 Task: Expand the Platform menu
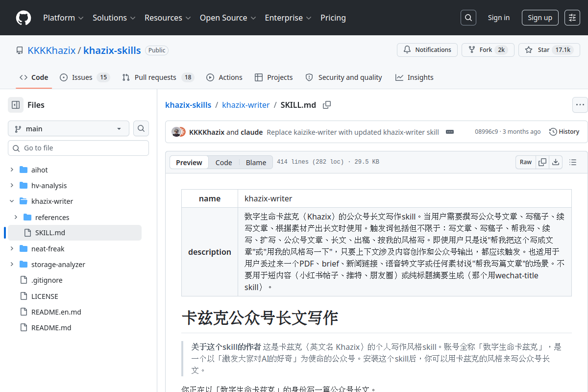[x=63, y=18]
